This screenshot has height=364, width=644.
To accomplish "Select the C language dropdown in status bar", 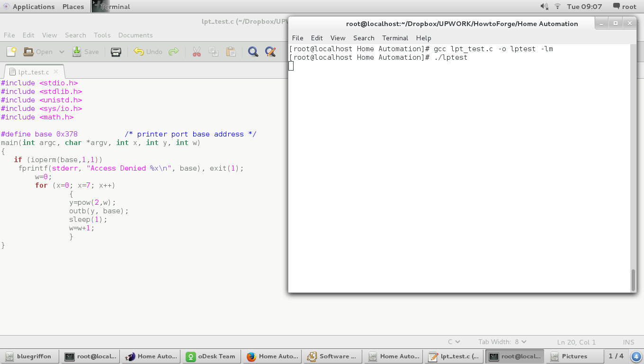I will point(454,342).
